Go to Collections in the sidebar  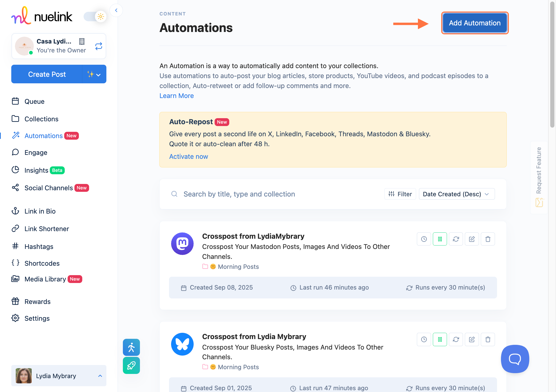(x=41, y=119)
